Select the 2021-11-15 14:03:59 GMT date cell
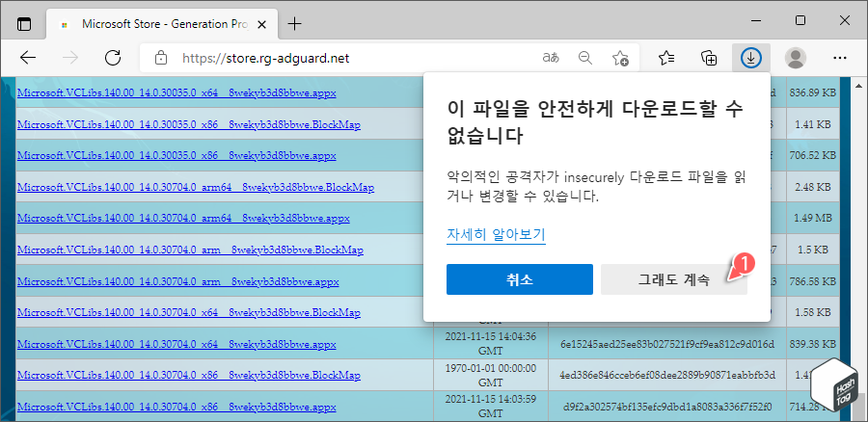This screenshot has height=422, width=868. (491, 406)
